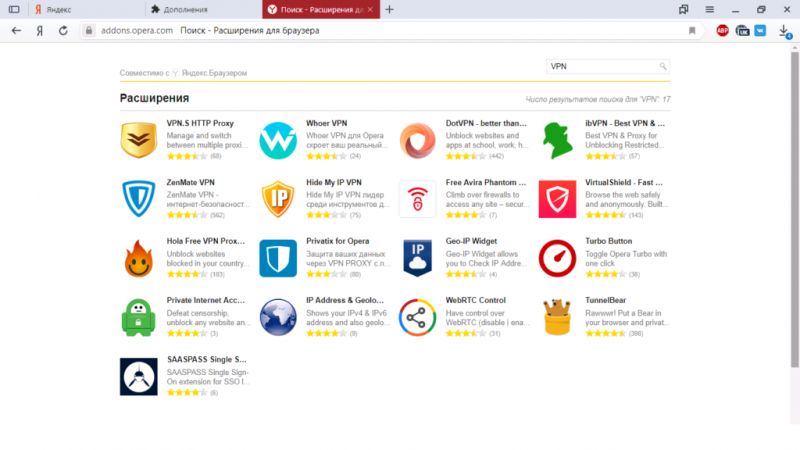Open Privatix for Opera title link

(x=338, y=241)
